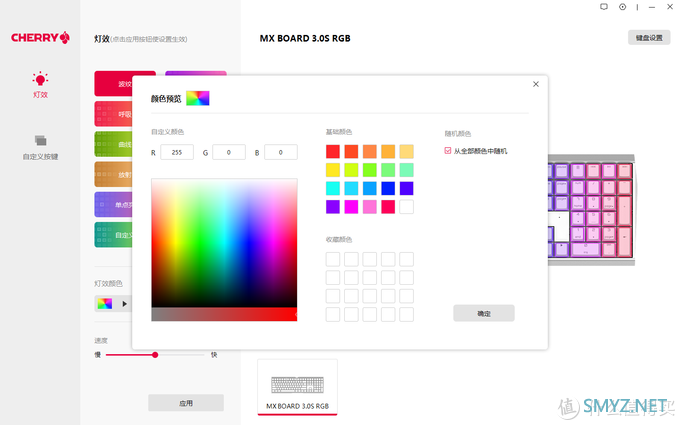
Task: Click the CHERRY logo
Action: tap(40, 38)
